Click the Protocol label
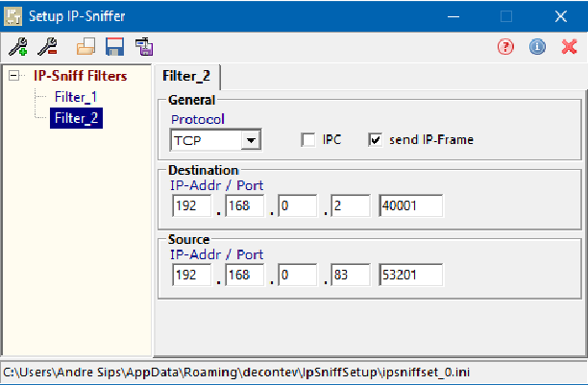The image size is (588, 385). click(x=198, y=120)
